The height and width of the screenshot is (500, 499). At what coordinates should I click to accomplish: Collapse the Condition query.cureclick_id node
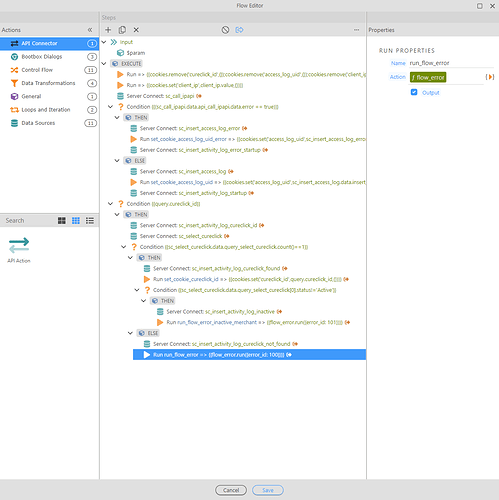[x=111, y=204]
